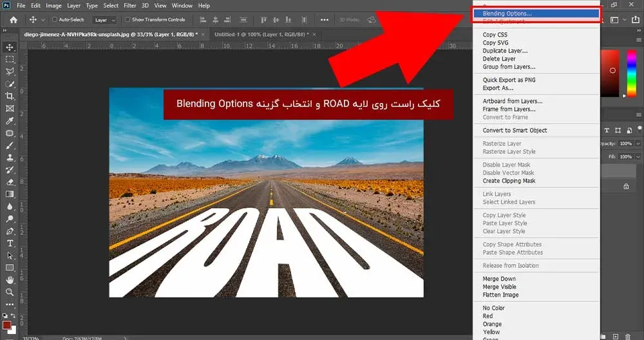Click the layer lock icon
The width and height of the screenshot is (644, 340).
(x=626, y=187)
